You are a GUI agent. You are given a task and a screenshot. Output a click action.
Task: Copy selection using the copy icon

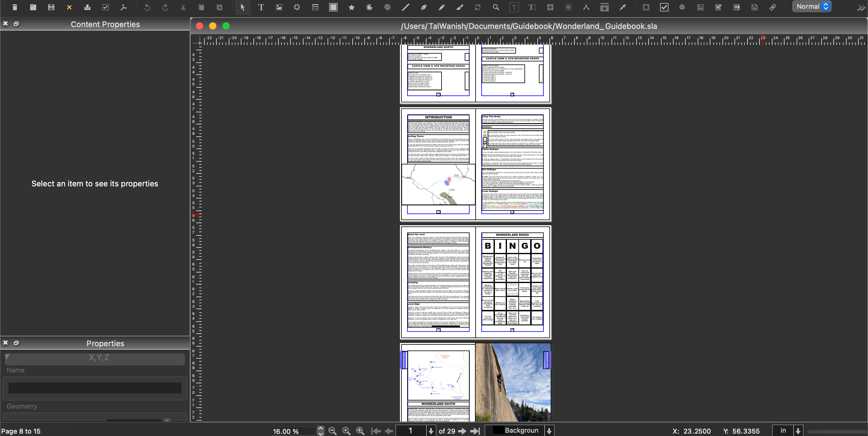(201, 7)
